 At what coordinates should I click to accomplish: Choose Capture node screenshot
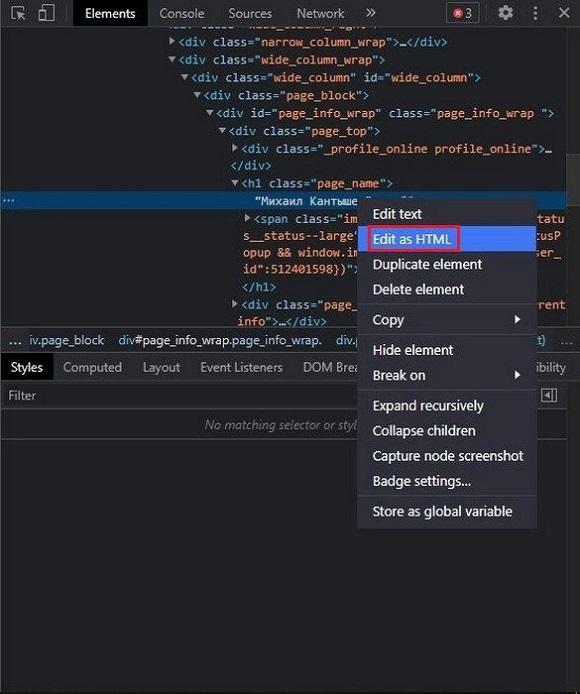(447, 456)
